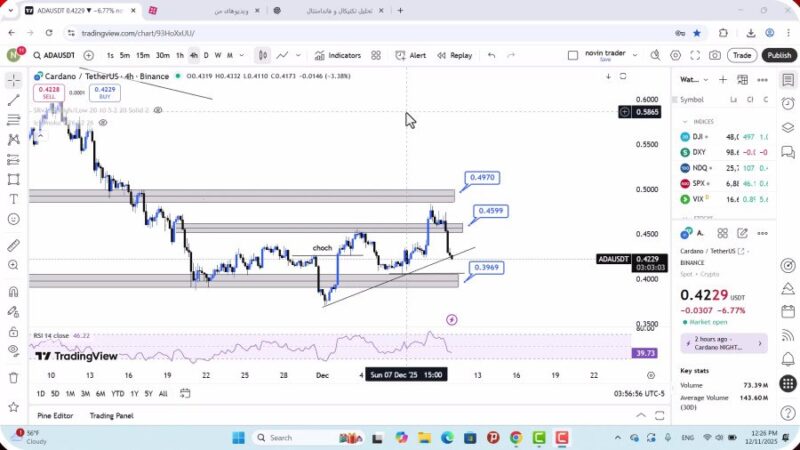The image size is (800, 450).
Task: Select the trend line drawing tool
Action: click(13, 100)
